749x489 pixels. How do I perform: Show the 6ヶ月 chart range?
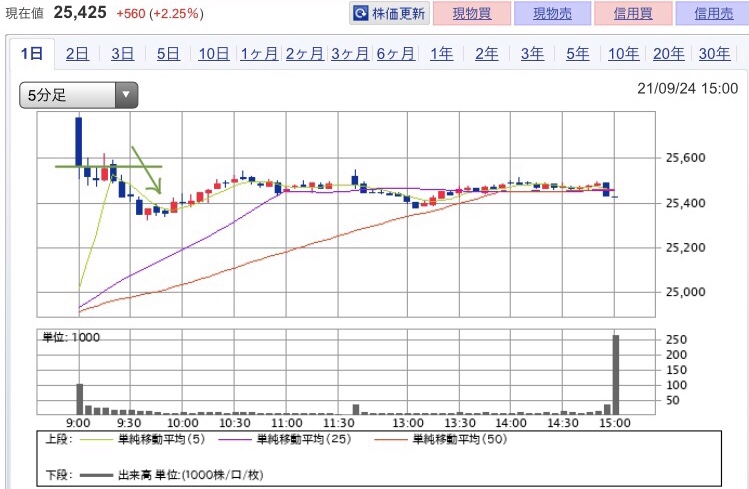point(396,53)
